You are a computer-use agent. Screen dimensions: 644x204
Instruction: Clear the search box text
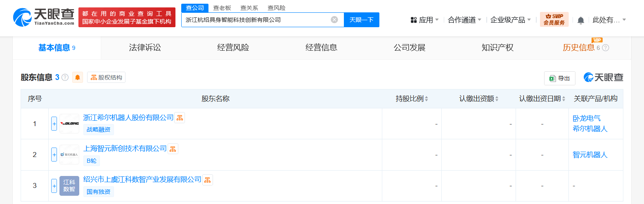click(334, 20)
